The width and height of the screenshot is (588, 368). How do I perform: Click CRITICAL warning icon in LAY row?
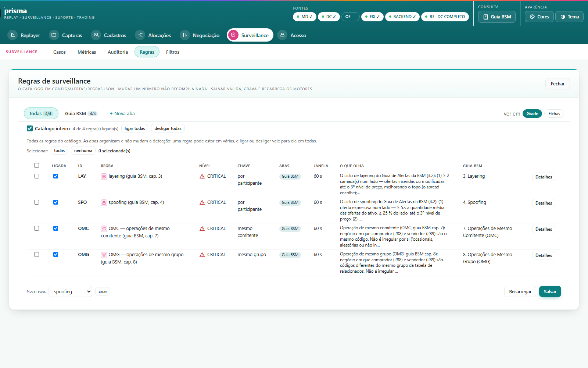coord(202,176)
